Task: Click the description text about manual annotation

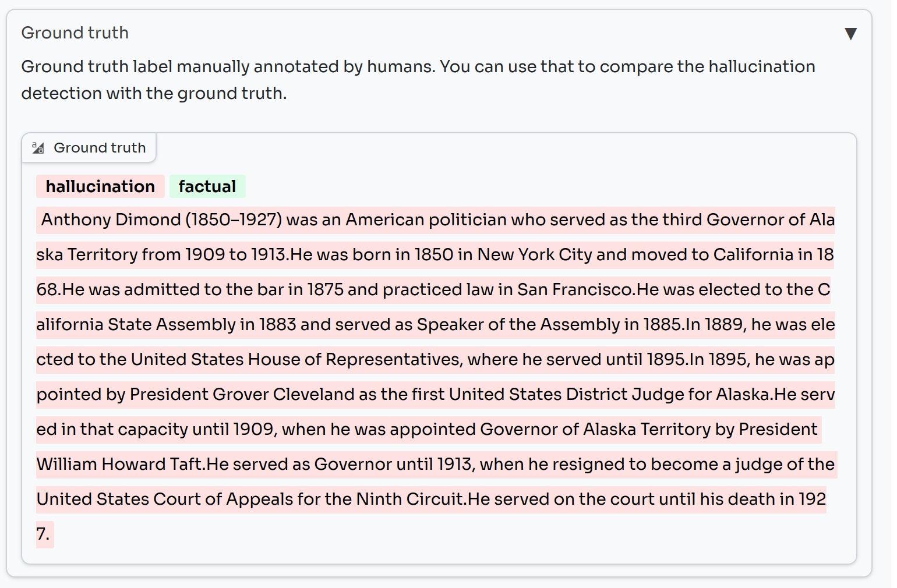Action: pos(418,80)
